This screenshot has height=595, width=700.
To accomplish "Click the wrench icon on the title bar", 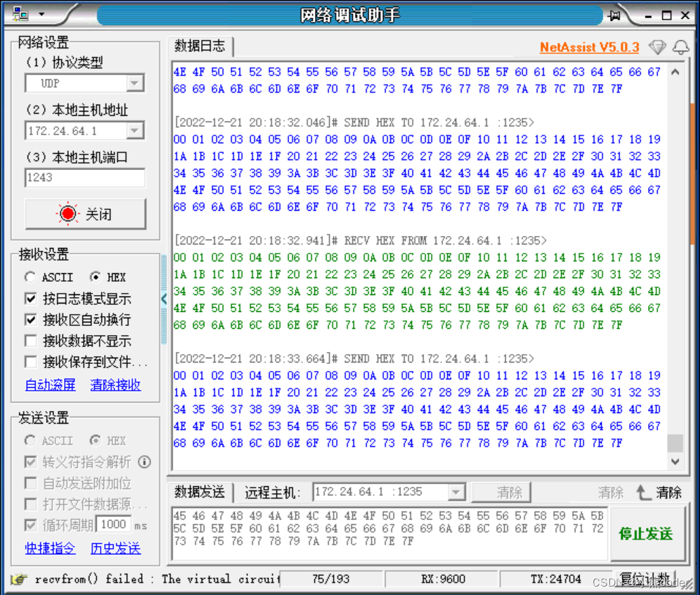I will tap(616, 14).
